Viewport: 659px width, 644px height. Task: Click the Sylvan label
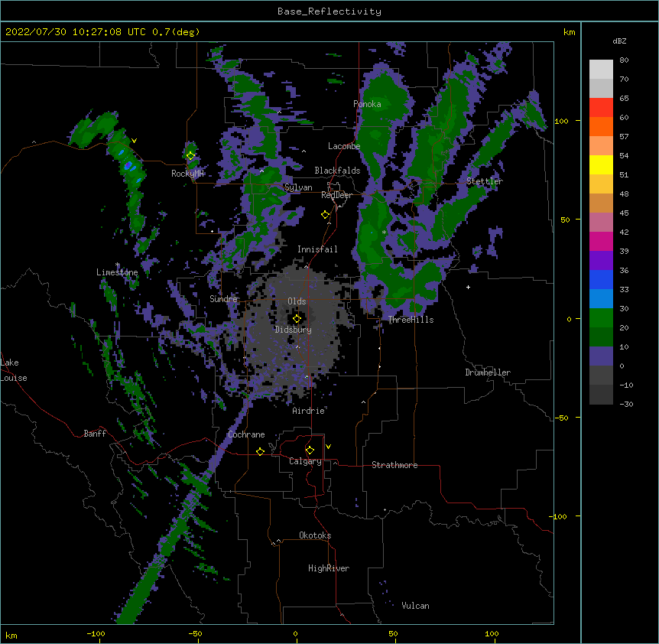click(x=298, y=187)
